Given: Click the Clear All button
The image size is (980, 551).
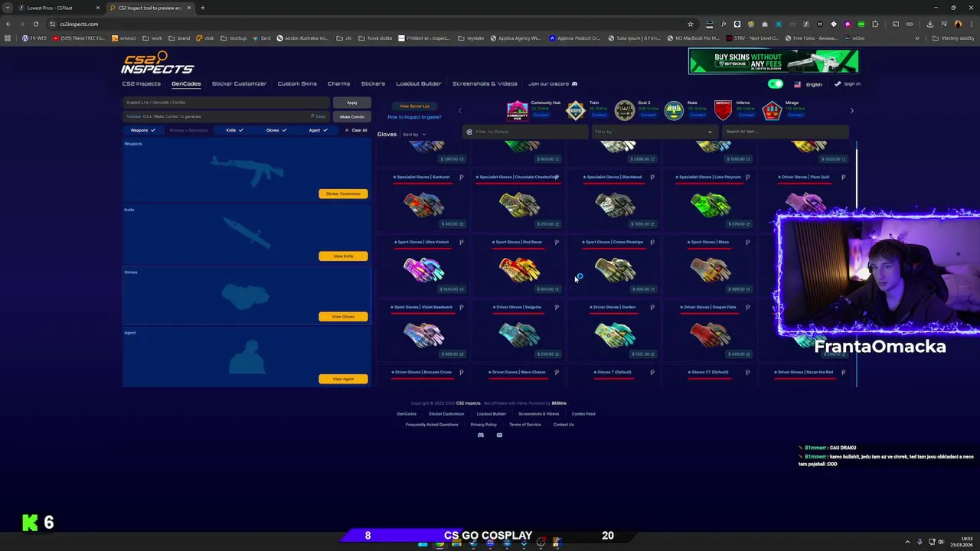Looking at the screenshot, I should click(x=356, y=130).
